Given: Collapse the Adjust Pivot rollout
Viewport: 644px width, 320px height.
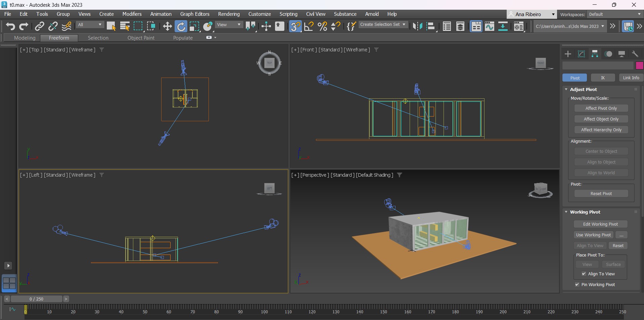Looking at the screenshot, I should (x=583, y=90).
